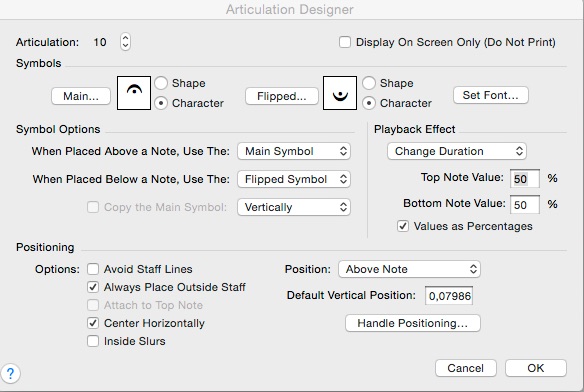Toggle Attach to Top Note checkbox
This screenshot has width=584, height=392.
(x=93, y=305)
